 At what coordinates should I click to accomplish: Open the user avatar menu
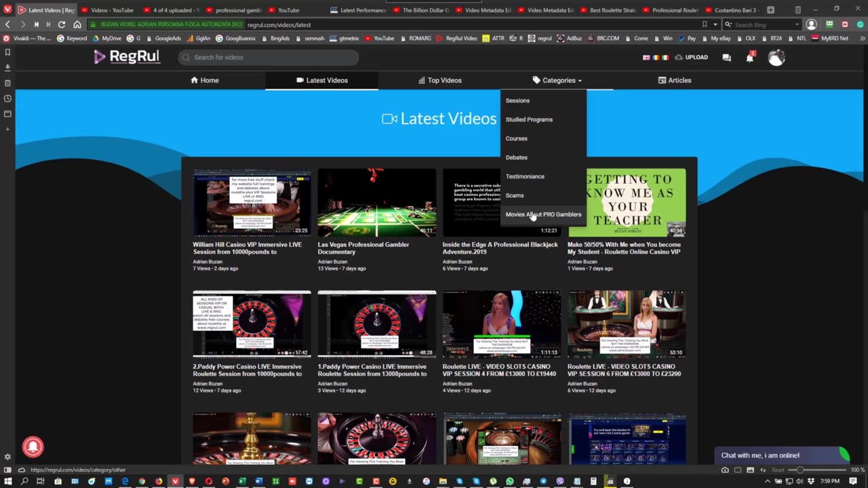tap(776, 58)
